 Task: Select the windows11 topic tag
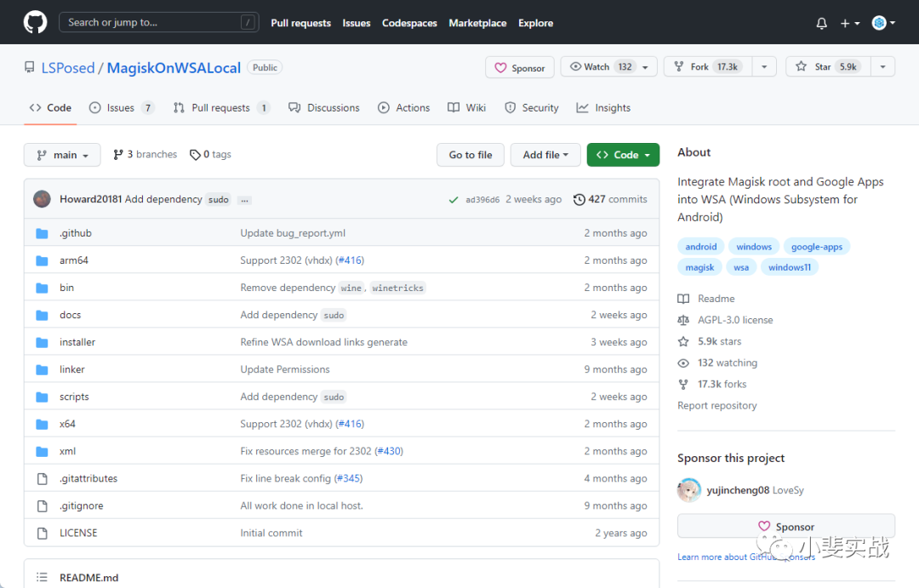(790, 267)
